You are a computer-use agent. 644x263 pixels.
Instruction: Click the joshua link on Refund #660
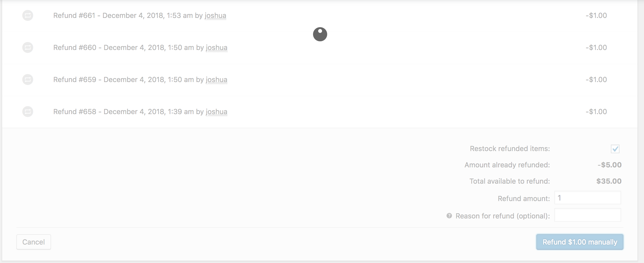point(216,47)
